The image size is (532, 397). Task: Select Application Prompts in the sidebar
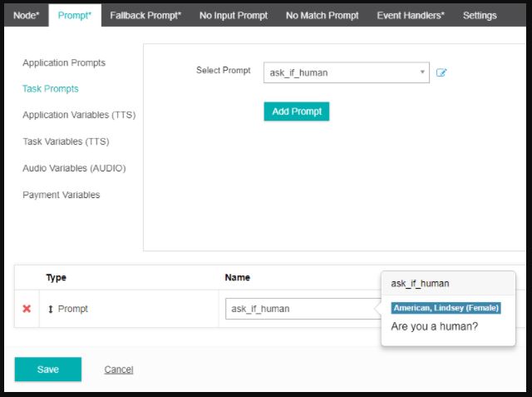64,62
